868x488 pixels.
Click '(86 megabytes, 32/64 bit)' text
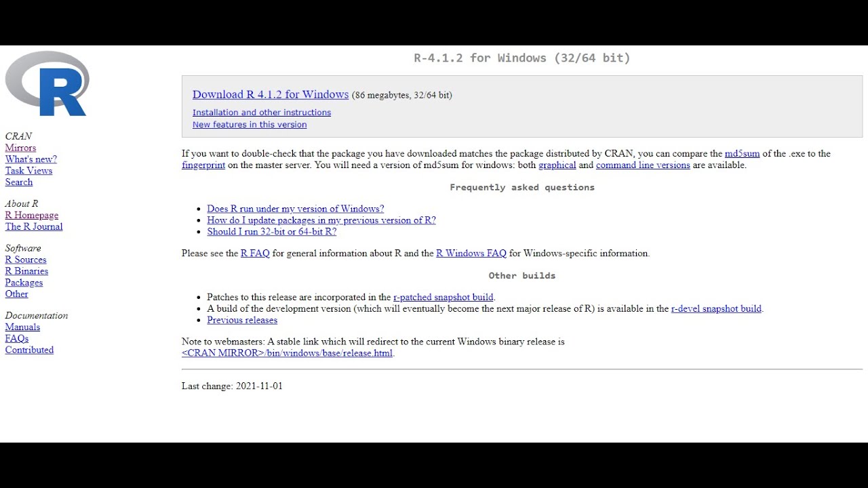click(x=402, y=96)
